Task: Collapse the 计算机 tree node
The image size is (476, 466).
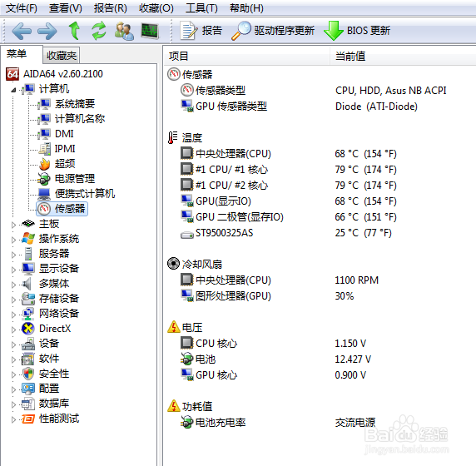Action: pos(13,90)
